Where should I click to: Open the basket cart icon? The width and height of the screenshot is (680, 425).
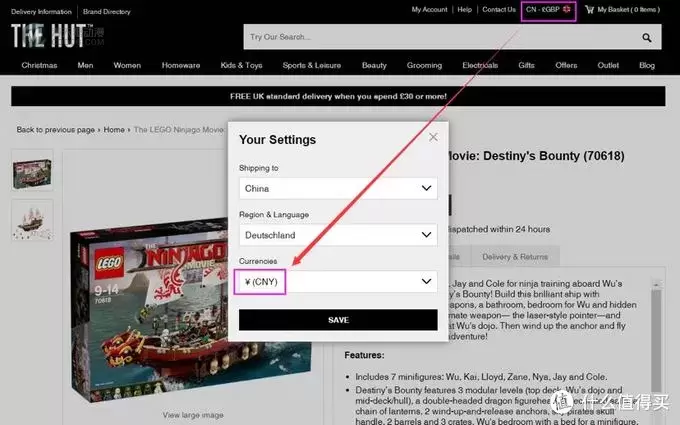(x=589, y=10)
